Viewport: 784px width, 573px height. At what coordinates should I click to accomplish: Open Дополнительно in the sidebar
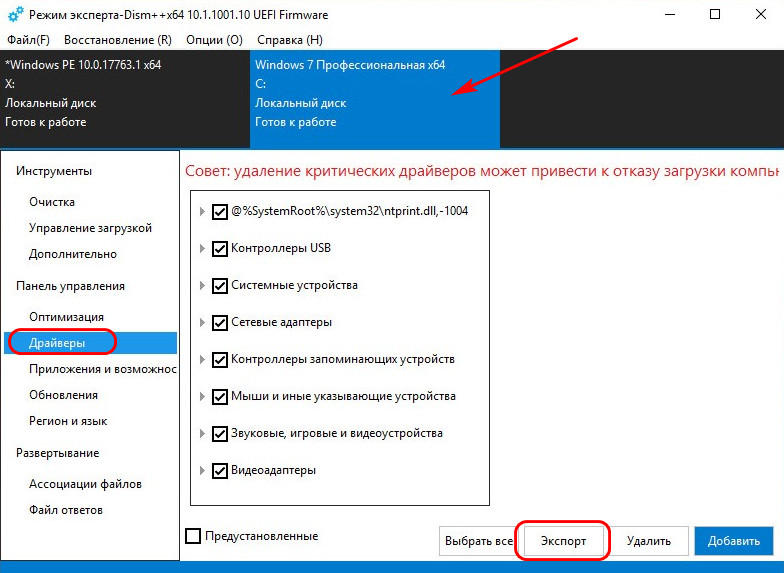coord(72,254)
